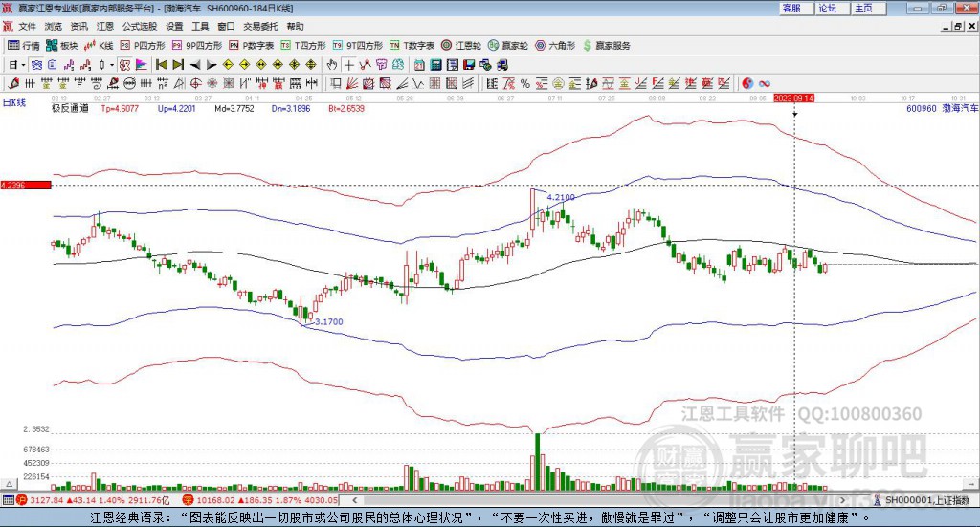Screen dimensions: 980x527
Task: Click the red-blue yin-yang icon
Action: (x=747, y=83)
